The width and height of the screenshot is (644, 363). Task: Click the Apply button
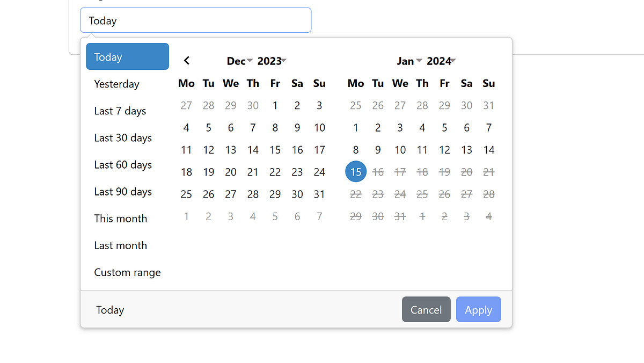[479, 310]
